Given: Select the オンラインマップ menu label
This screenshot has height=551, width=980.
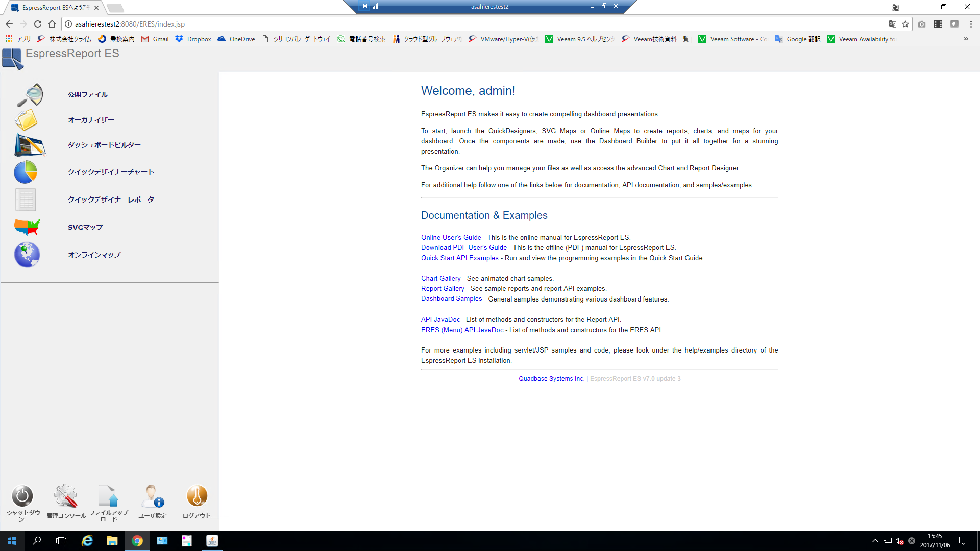Looking at the screenshot, I should point(94,255).
